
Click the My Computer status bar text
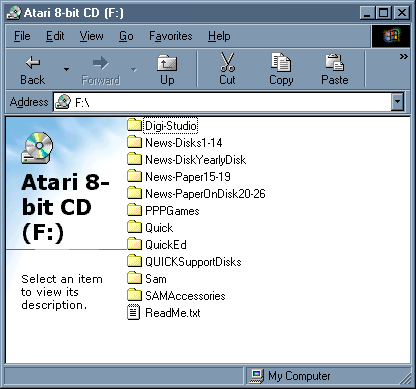click(x=299, y=376)
